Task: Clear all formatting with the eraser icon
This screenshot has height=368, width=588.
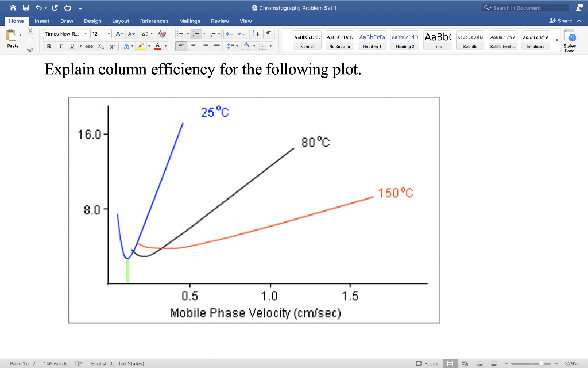Action: point(162,34)
